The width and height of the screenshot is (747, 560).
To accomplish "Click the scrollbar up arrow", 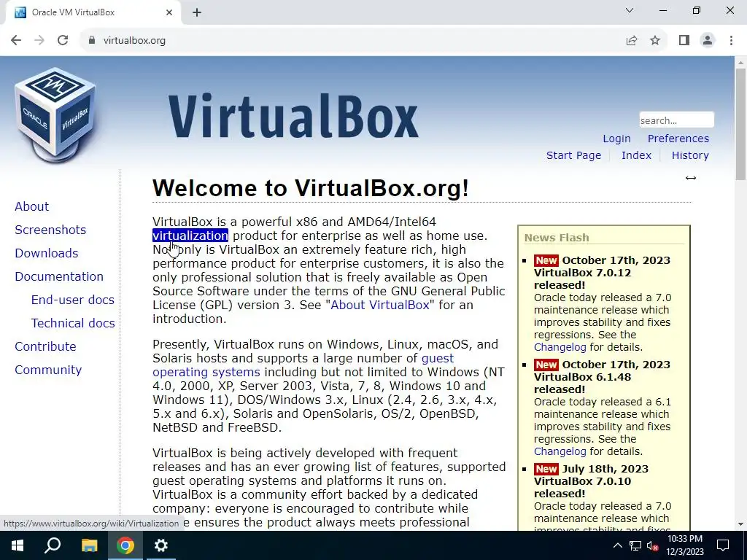I will 740,62.
